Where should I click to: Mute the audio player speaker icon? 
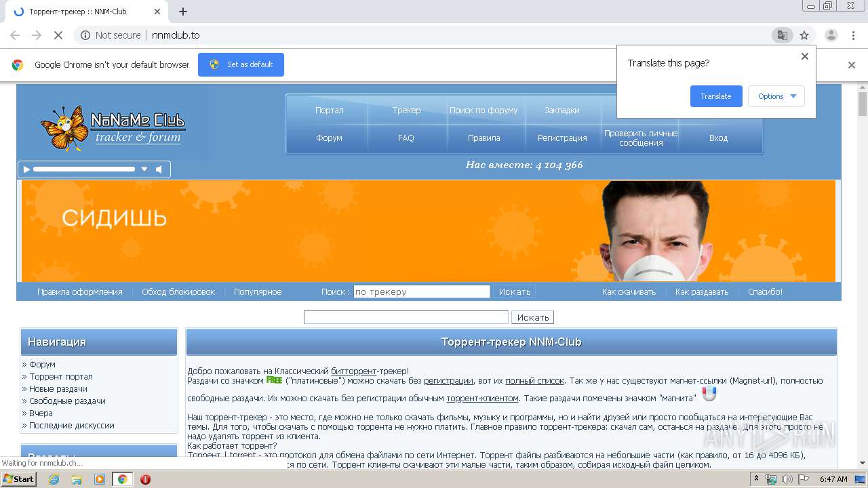pyautogui.click(x=159, y=169)
